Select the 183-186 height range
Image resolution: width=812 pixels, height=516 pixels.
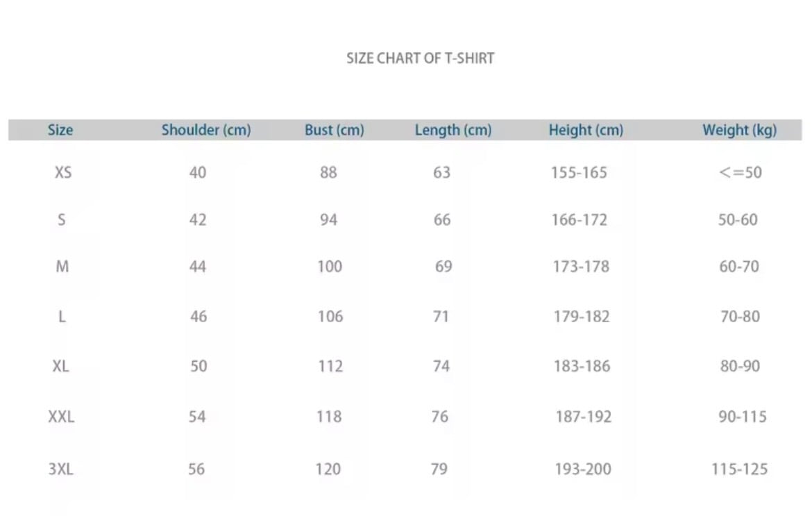pyautogui.click(x=582, y=366)
